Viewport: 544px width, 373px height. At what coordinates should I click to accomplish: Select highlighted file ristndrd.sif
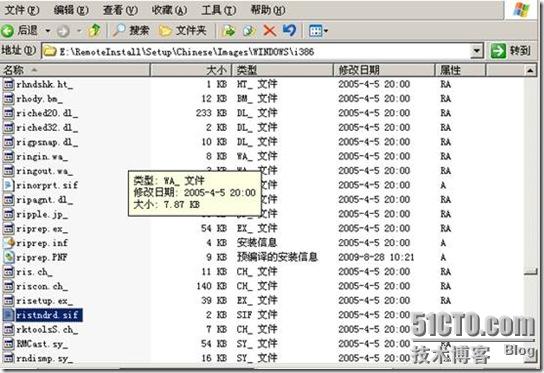click(x=49, y=315)
